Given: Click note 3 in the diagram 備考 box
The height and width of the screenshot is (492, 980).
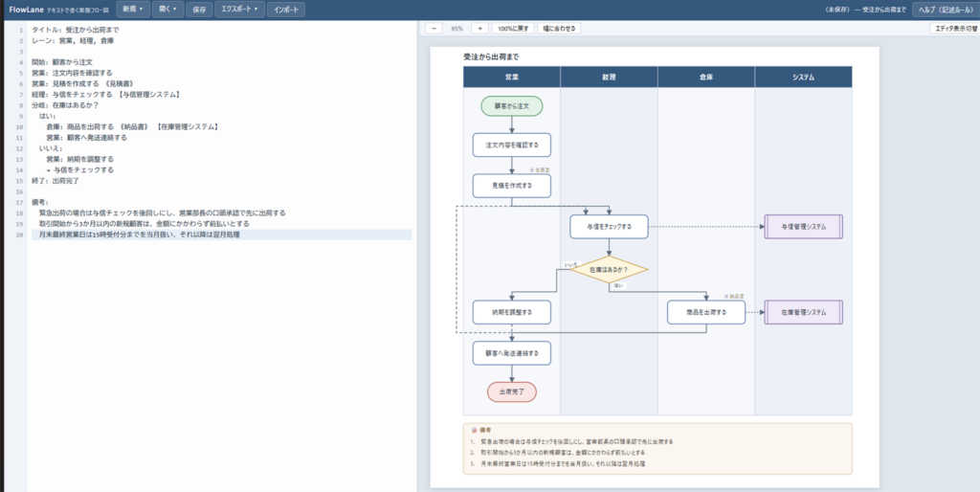Looking at the screenshot, I should [558, 464].
